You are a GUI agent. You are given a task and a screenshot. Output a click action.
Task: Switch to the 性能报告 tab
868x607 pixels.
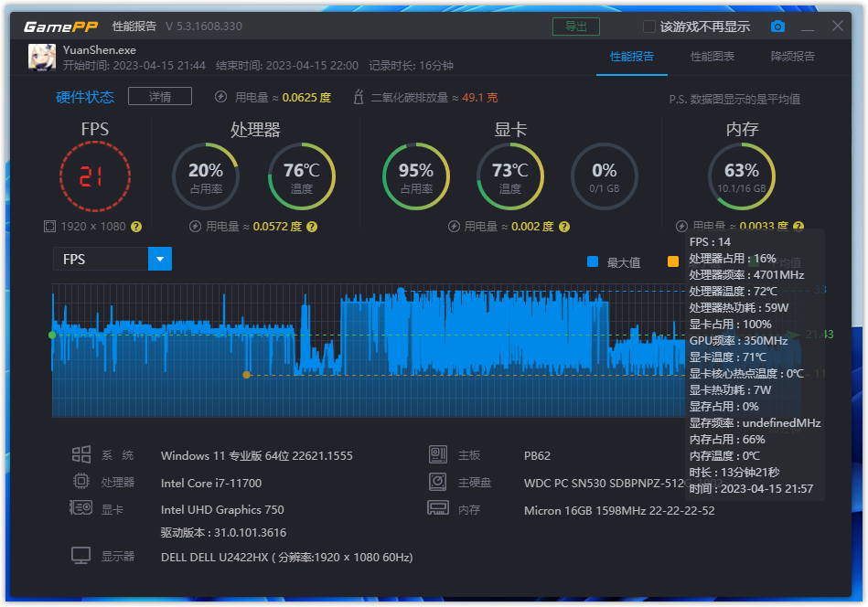632,57
